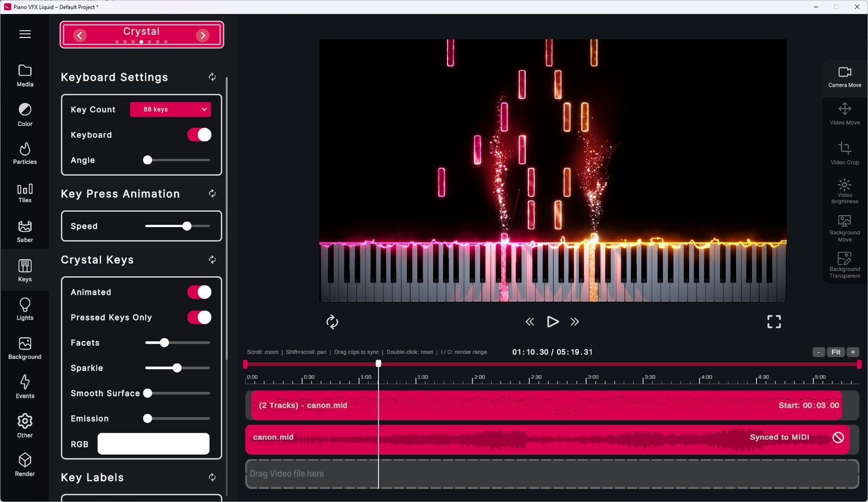868x502 pixels.
Task: Open the Key Count 88 keys dropdown
Action: pyautogui.click(x=170, y=110)
